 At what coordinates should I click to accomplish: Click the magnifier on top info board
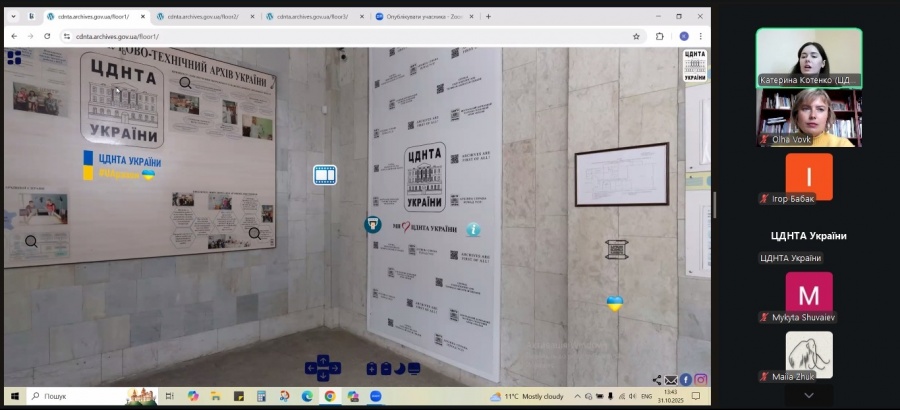pos(186,83)
